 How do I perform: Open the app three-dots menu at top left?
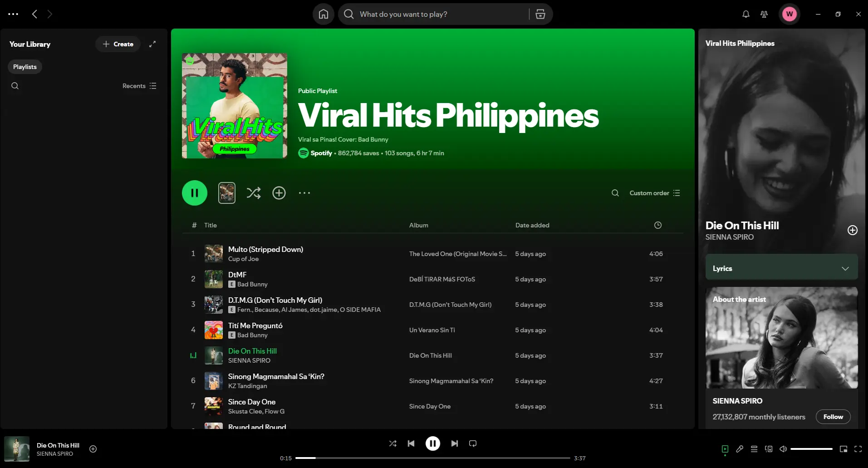pyautogui.click(x=13, y=14)
